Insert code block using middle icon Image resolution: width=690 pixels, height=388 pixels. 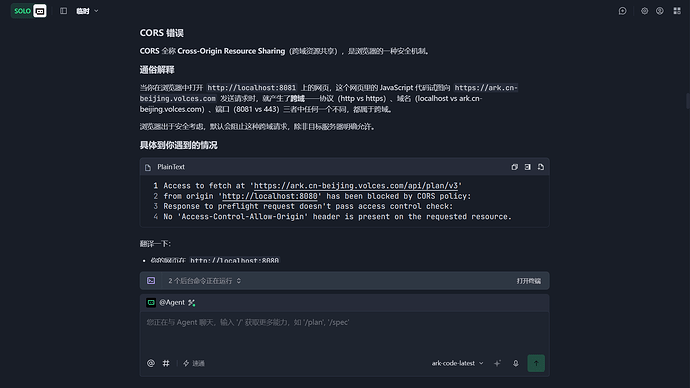(x=527, y=167)
